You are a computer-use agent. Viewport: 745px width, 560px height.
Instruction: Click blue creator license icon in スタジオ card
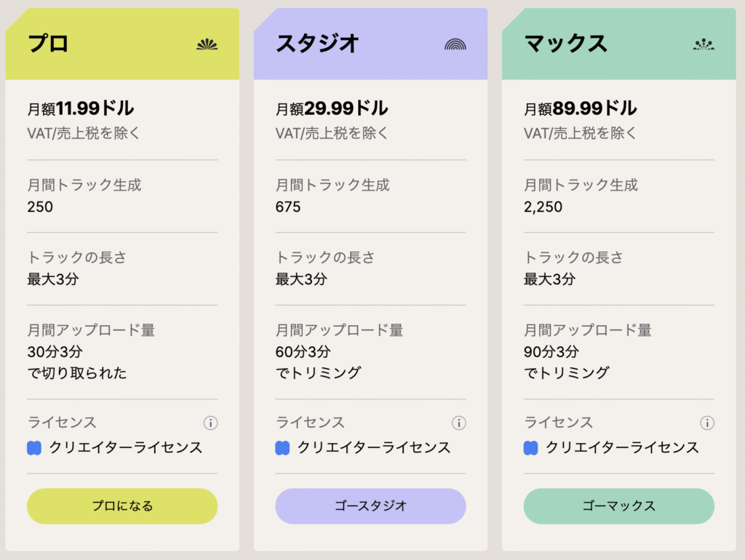click(282, 448)
